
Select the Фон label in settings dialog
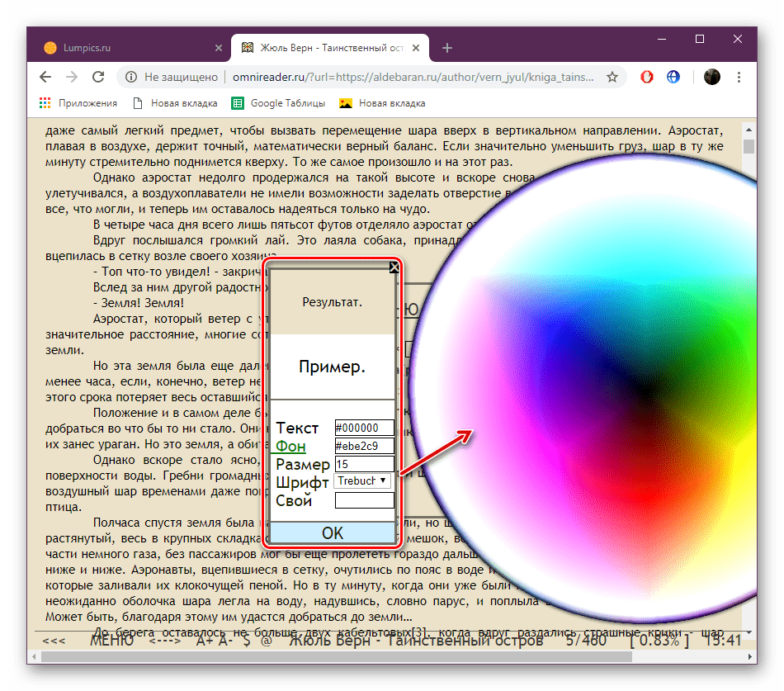(290, 446)
